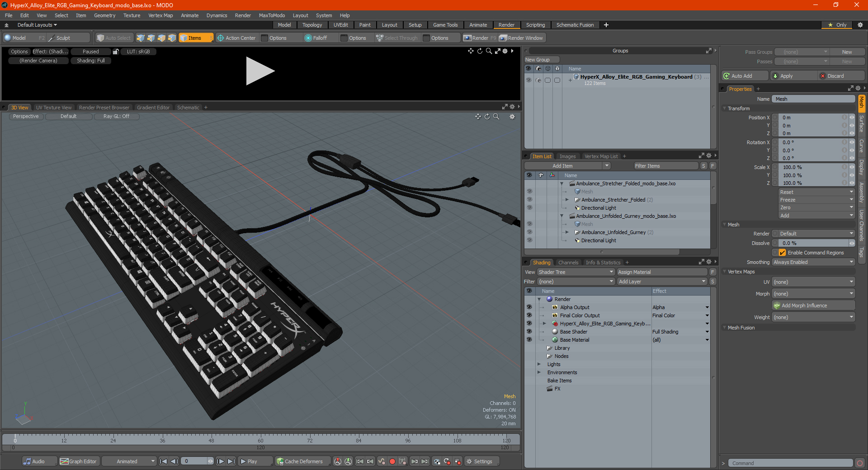Zoom icon in 3D viewport controls
868x470 pixels.
pyautogui.click(x=496, y=117)
